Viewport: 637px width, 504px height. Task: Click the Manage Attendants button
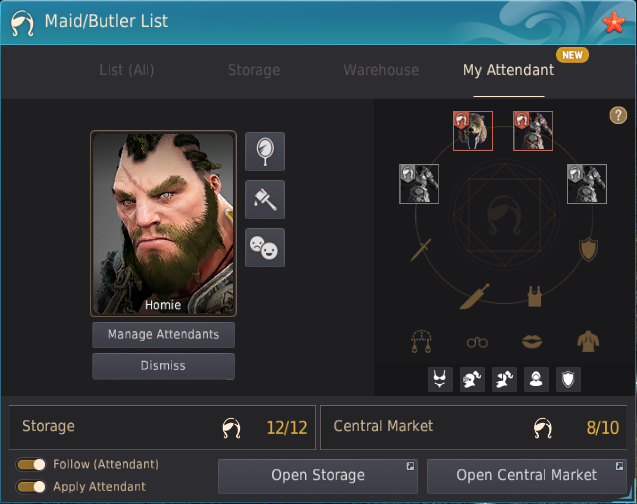coord(163,335)
